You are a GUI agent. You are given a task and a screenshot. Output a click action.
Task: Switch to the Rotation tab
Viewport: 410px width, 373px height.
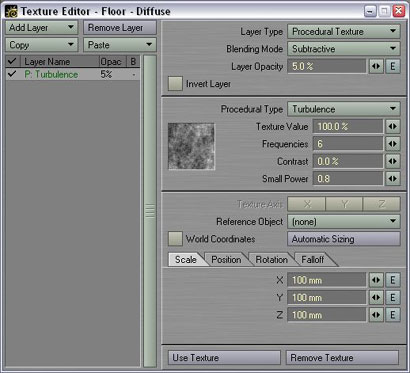pyautogui.click(x=272, y=259)
